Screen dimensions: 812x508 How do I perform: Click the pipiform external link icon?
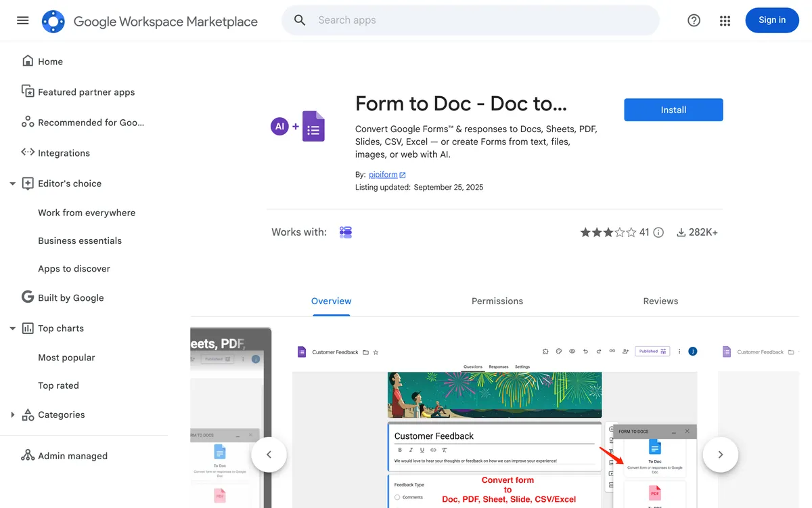click(403, 175)
